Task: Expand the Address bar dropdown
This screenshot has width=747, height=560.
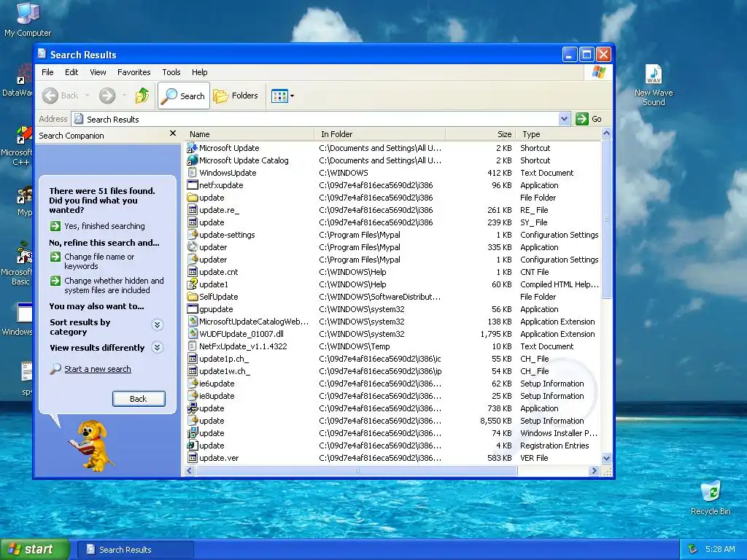Action: point(564,119)
